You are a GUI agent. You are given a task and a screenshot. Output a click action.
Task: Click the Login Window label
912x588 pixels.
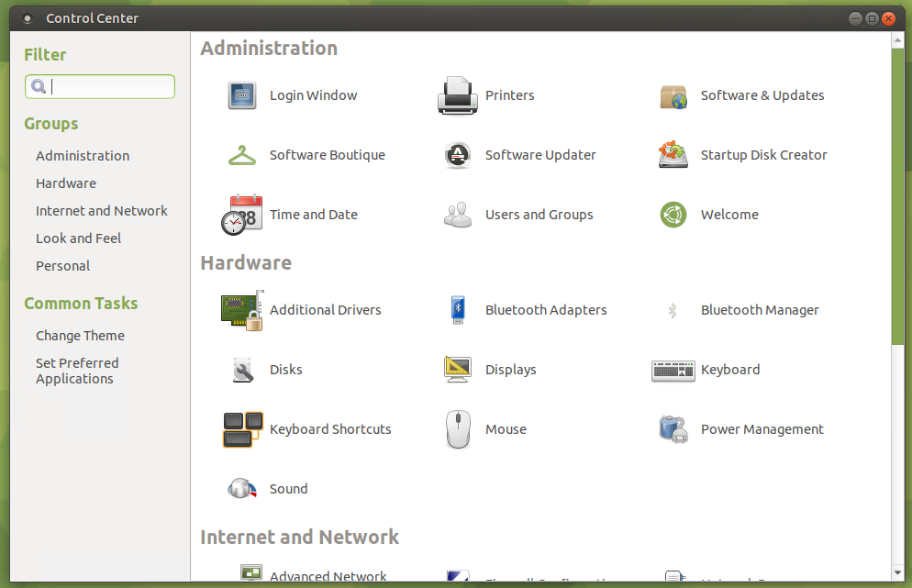pyautogui.click(x=314, y=95)
